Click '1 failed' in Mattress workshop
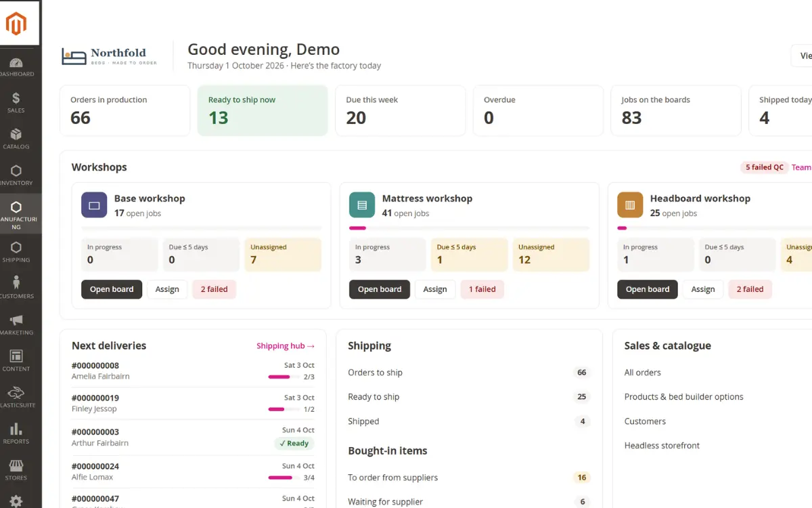 tap(482, 289)
